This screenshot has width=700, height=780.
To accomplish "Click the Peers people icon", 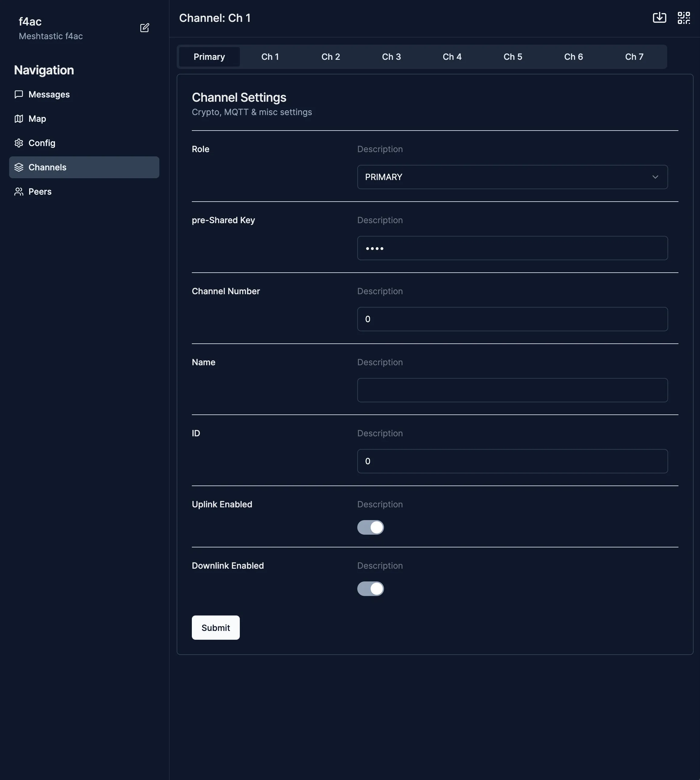I will pos(19,192).
